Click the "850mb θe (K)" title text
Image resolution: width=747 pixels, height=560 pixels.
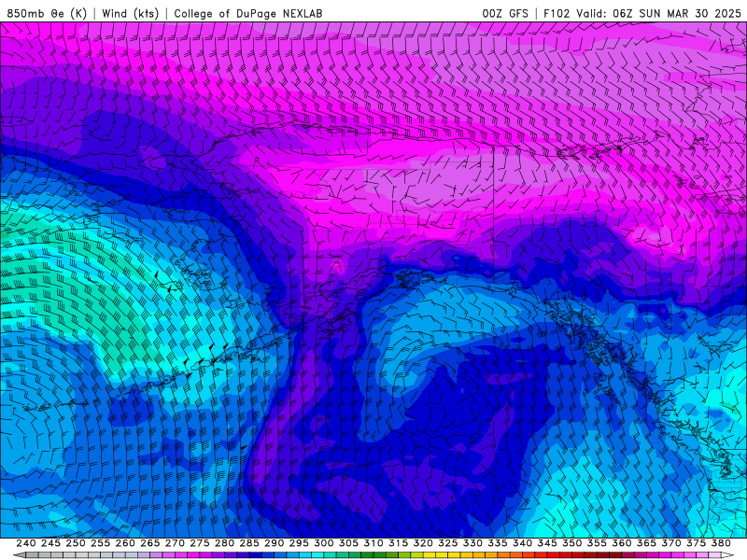coord(47,13)
